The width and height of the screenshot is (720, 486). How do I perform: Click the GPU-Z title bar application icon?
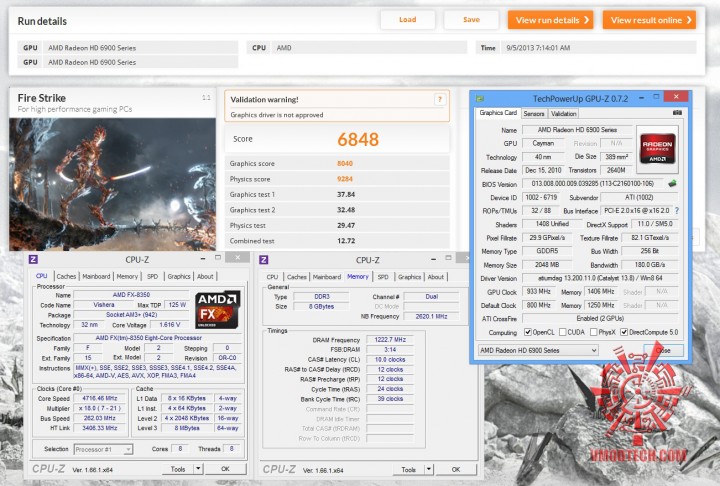pyautogui.click(x=480, y=98)
